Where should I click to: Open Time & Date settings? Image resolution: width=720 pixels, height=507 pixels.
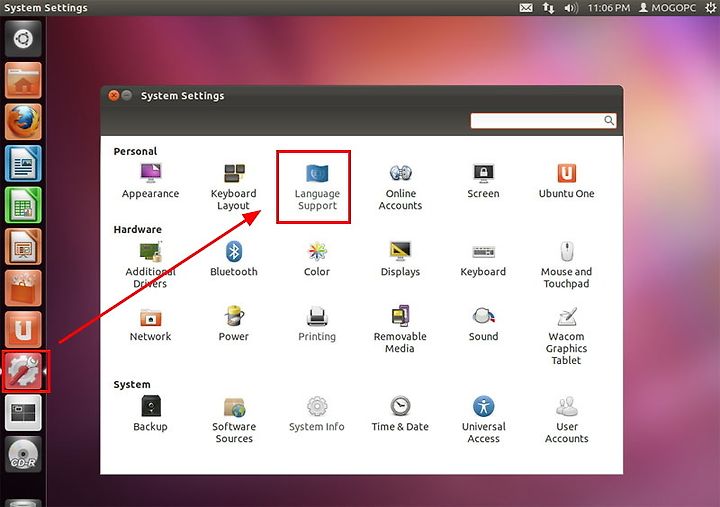coord(400,414)
